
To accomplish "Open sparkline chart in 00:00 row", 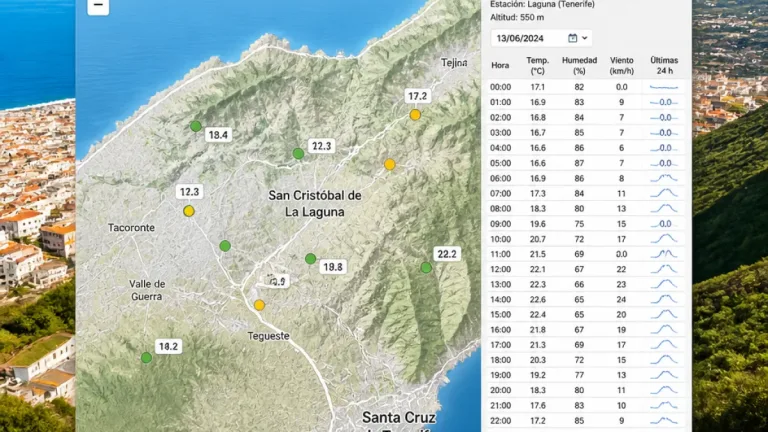I will [x=664, y=87].
